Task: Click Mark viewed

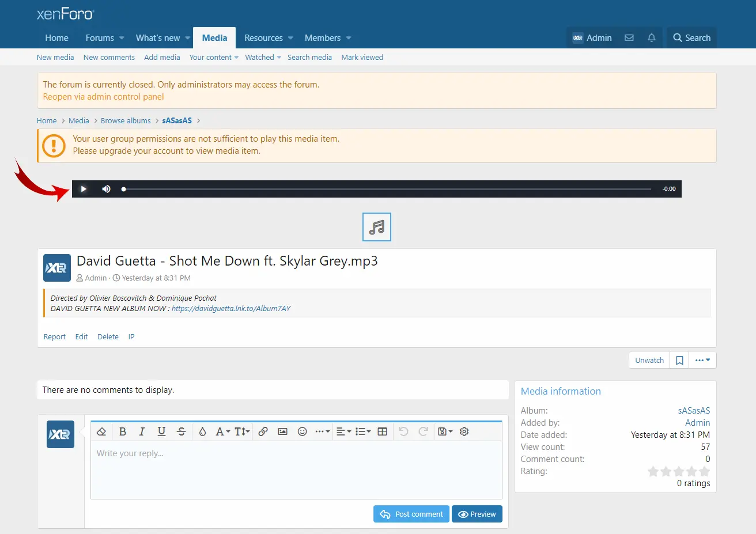Action: click(x=362, y=58)
